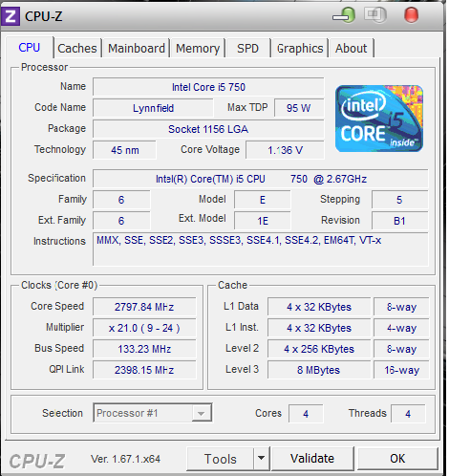Viewport: 449px width, 476px height.
Task: Click the Stepping value 5
Action: click(399, 200)
